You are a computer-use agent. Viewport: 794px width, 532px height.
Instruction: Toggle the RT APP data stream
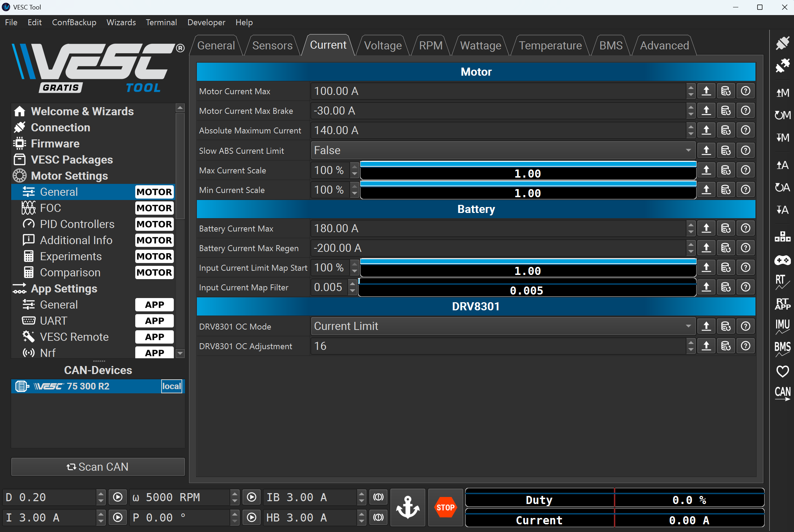point(782,304)
